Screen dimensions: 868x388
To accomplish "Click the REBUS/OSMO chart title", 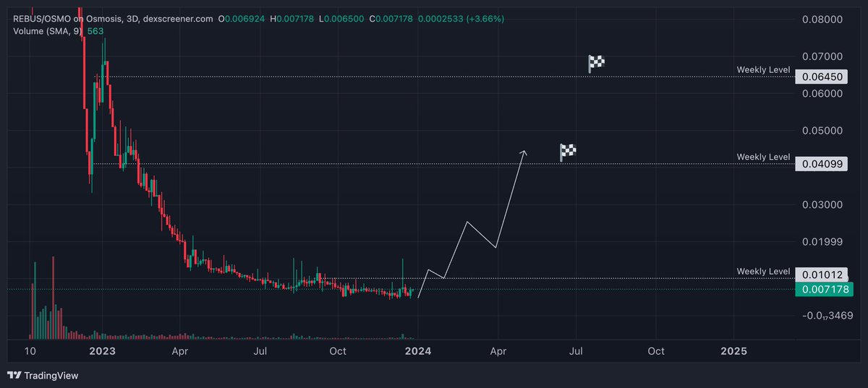I will pyautogui.click(x=113, y=18).
